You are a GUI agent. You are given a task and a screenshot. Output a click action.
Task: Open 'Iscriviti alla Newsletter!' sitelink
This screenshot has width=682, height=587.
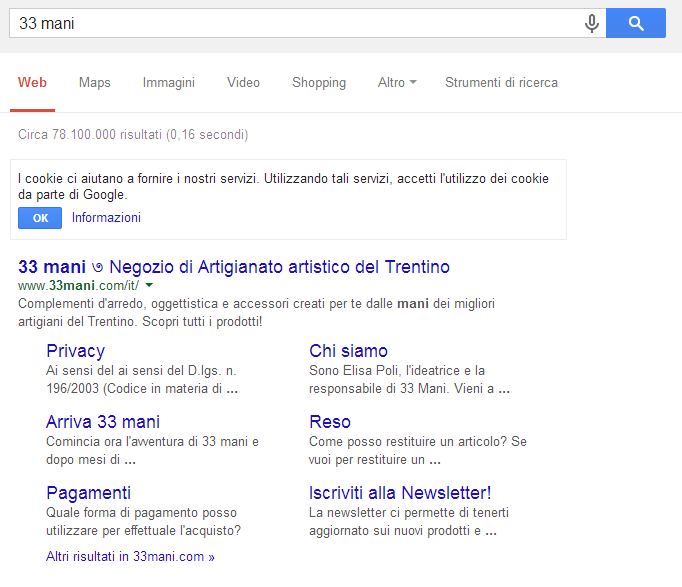point(400,493)
